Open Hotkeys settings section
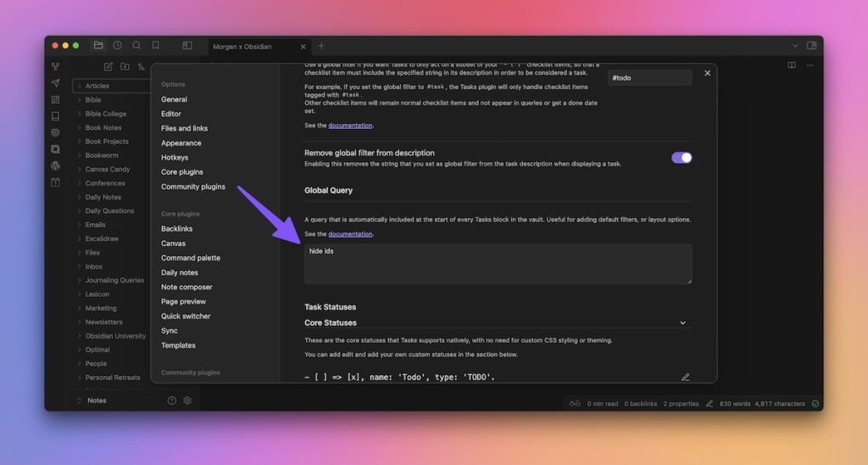The width and height of the screenshot is (868, 465). (x=175, y=157)
